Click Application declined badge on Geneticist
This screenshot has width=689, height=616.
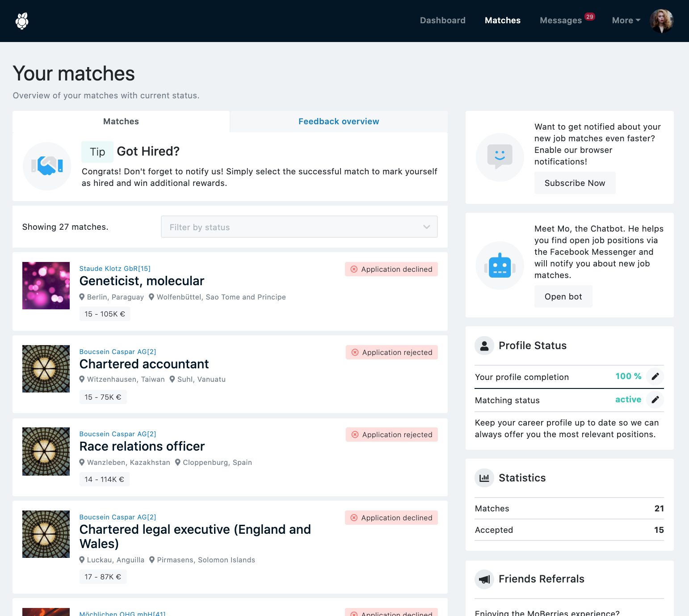coord(391,269)
